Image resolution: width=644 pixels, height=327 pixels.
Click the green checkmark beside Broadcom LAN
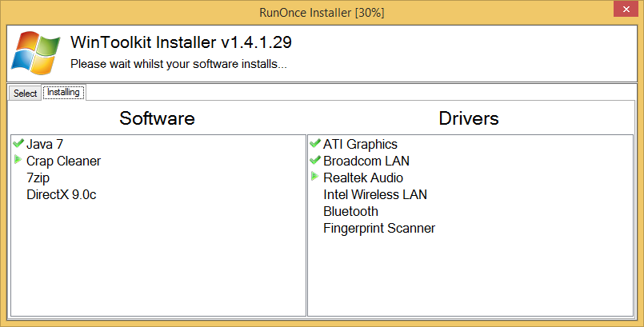pos(315,160)
